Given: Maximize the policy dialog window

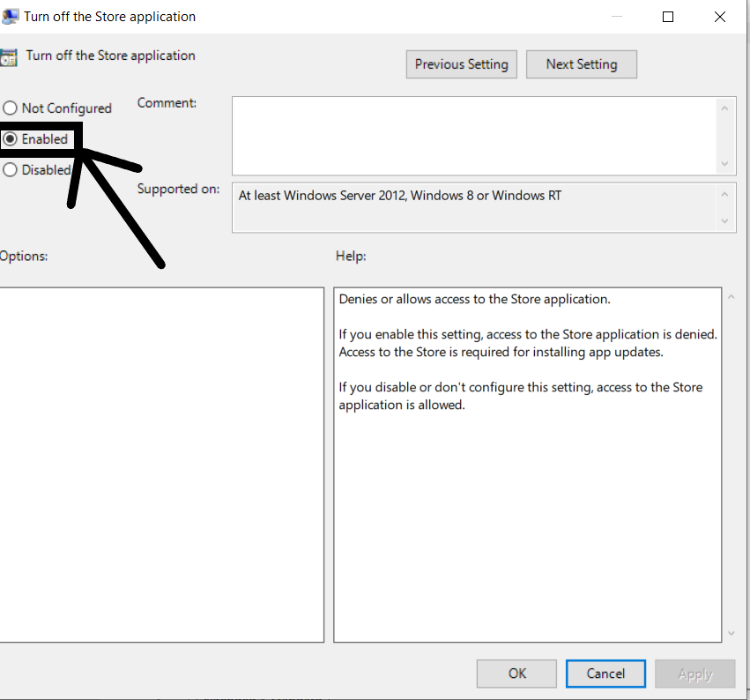Looking at the screenshot, I should click(668, 17).
